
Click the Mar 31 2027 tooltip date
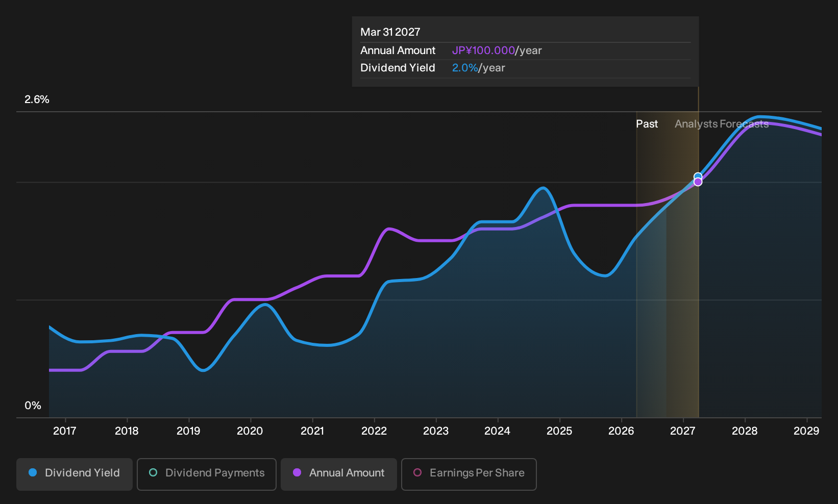click(390, 32)
